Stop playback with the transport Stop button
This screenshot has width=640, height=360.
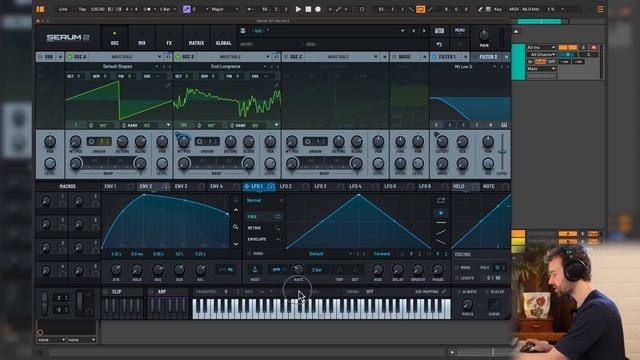(x=308, y=9)
